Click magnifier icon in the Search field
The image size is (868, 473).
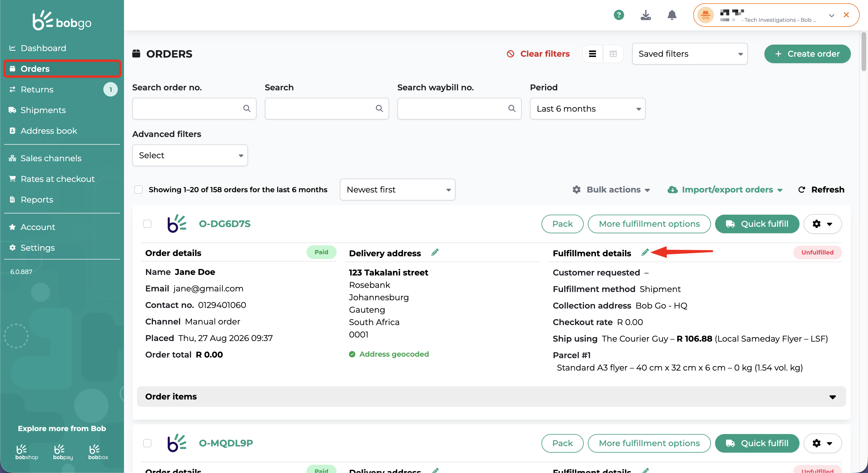click(x=379, y=108)
